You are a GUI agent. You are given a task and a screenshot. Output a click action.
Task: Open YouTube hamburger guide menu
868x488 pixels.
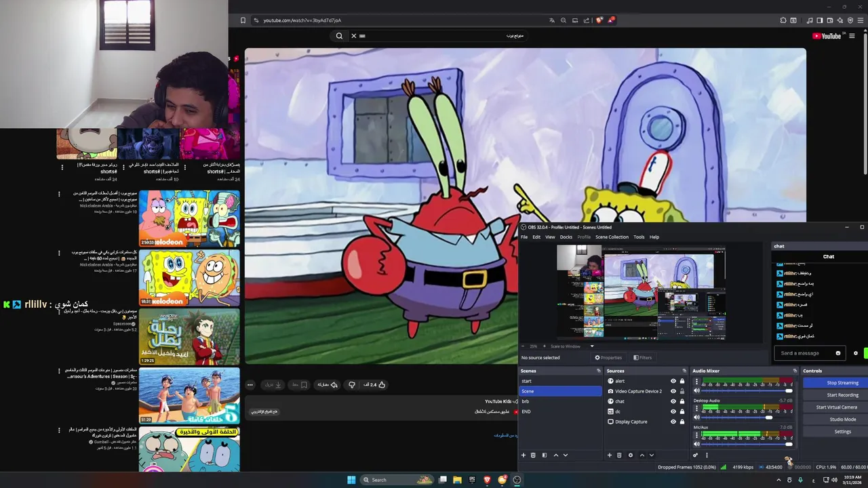[852, 36]
